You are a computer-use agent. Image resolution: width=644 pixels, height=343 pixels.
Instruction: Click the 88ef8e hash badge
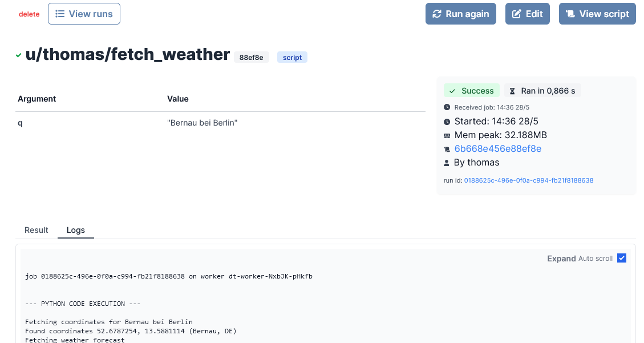(x=252, y=57)
